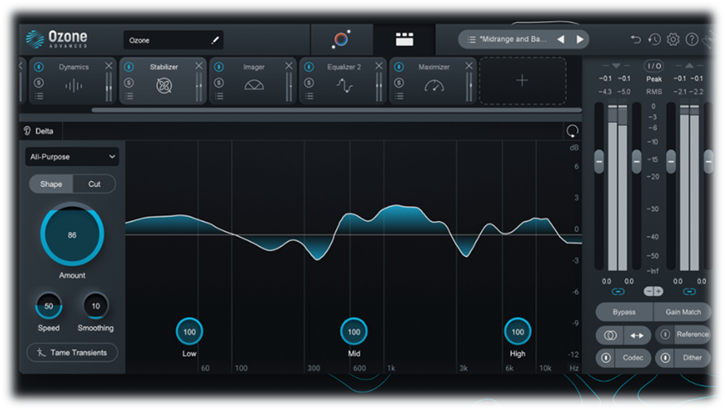Click the mono sum circles icon
This screenshot has width=725, height=410.
click(610, 335)
